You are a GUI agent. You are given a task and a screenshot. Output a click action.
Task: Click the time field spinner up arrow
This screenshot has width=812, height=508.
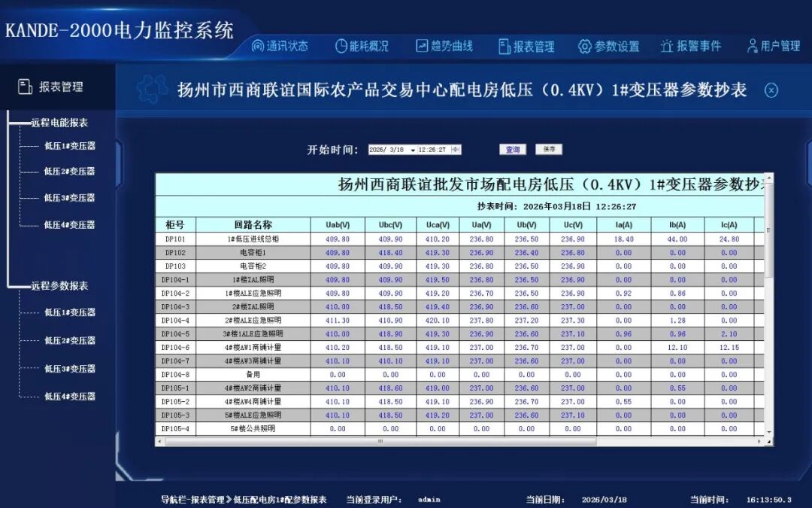[x=454, y=146]
